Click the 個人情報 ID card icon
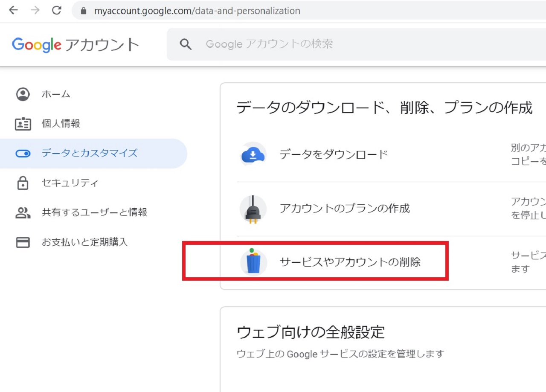 click(x=23, y=124)
